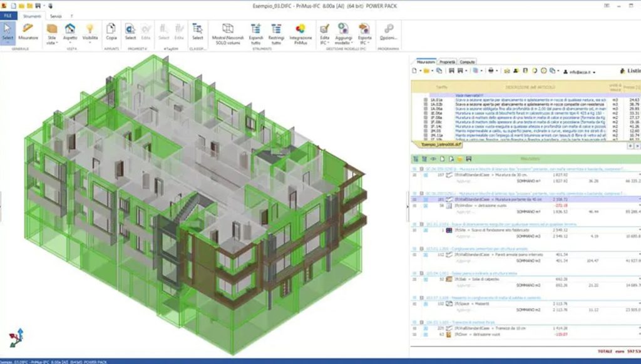The width and height of the screenshot is (641, 364).
Task: Open the info@acca.it account dropdown
Action: tap(579, 71)
